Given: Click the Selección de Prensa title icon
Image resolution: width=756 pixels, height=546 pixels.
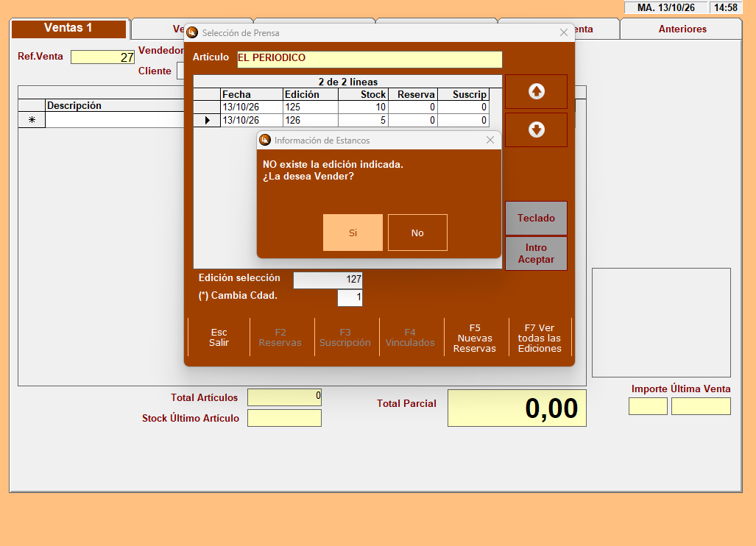Looking at the screenshot, I should (192, 33).
